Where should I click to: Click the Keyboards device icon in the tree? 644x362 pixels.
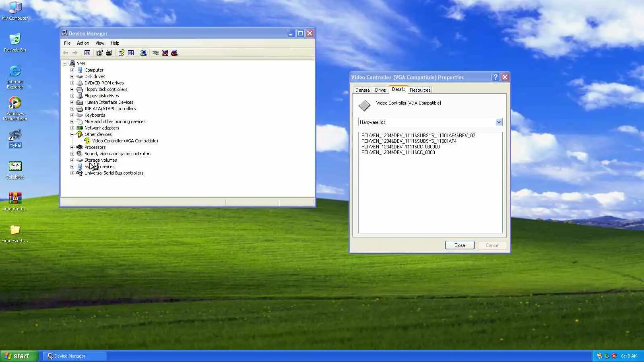pos(80,115)
